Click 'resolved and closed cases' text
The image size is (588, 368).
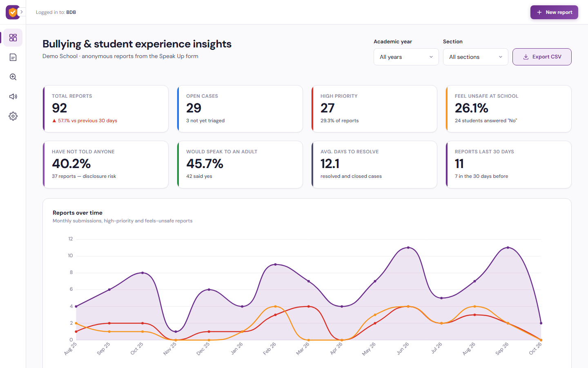coord(351,176)
